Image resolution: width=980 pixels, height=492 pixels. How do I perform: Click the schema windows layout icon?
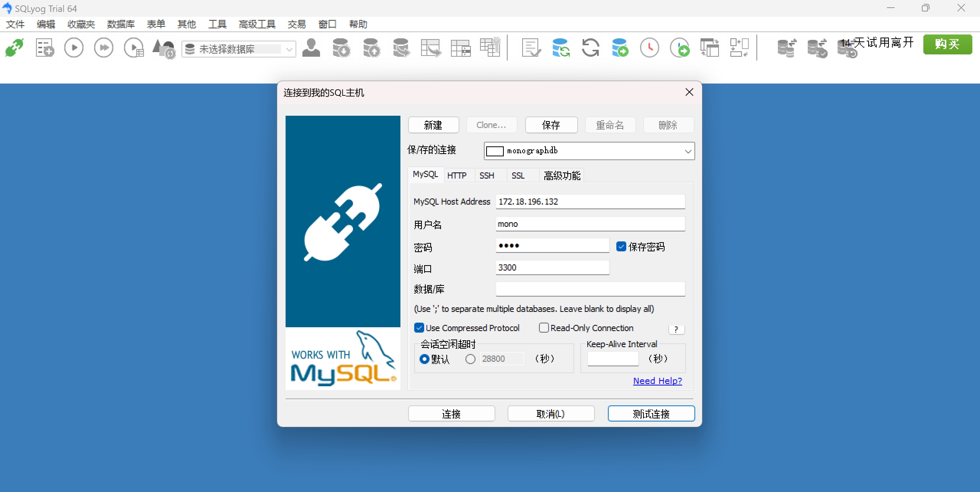tap(709, 48)
